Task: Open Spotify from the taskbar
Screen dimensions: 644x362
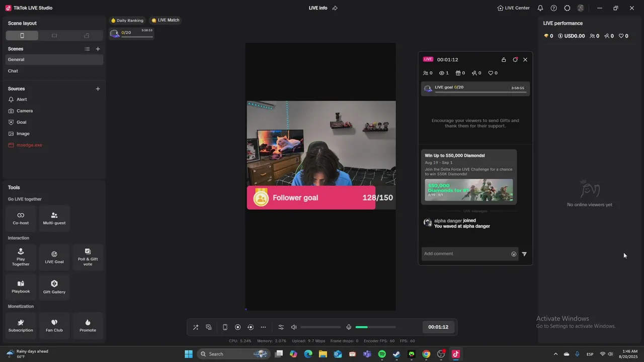Action: (382, 354)
